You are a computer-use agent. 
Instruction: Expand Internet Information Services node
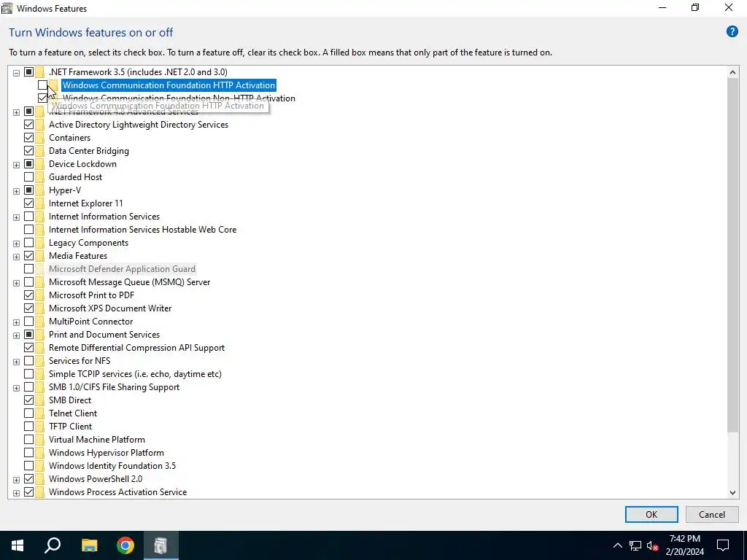pos(16,217)
